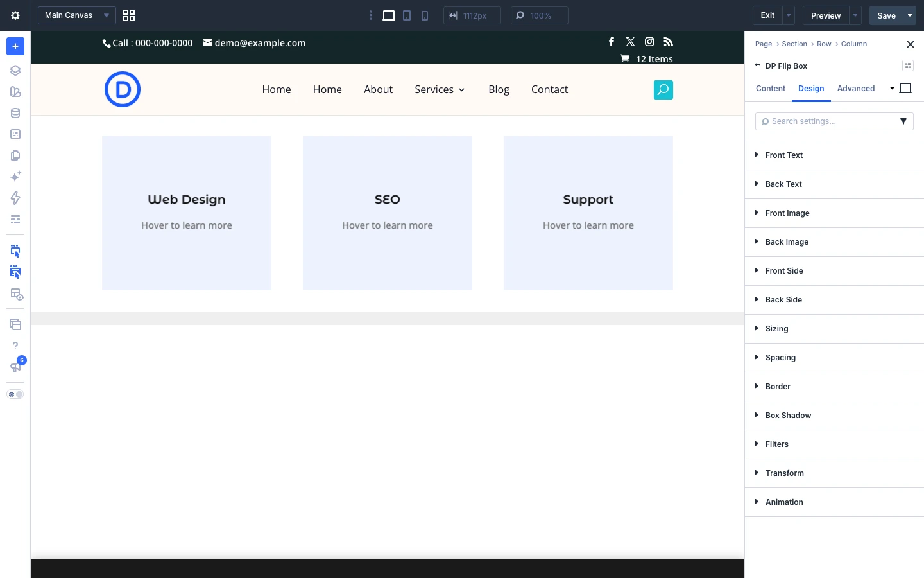924x578 pixels.
Task: Open the Layers panel icon
Action: click(15, 71)
